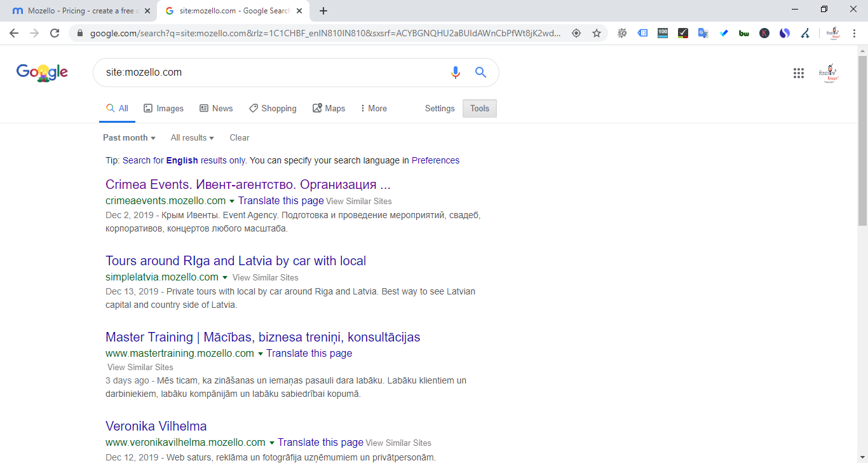The width and height of the screenshot is (868, 463).
Task: Open the search Preferences link
Action: (x=435, y=160)
